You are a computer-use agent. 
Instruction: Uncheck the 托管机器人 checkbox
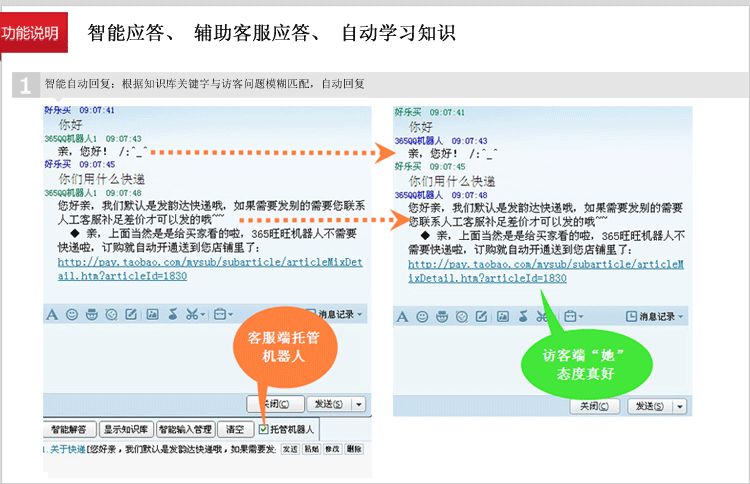[x=263, y=429]
